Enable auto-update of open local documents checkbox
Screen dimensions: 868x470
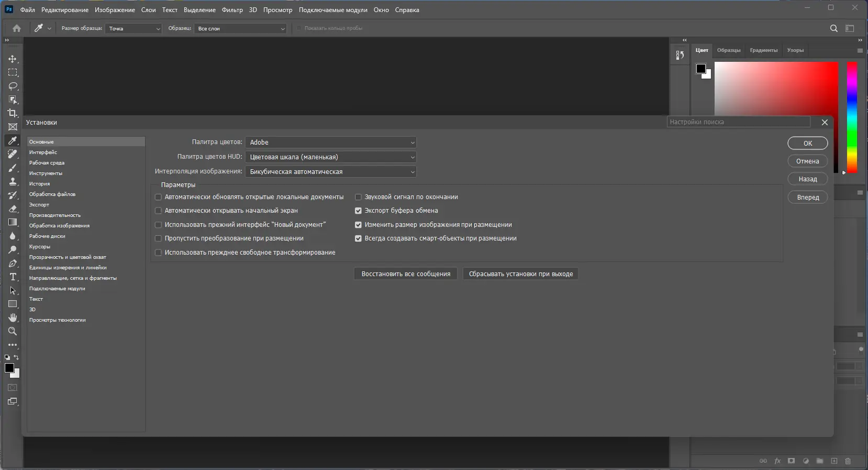point(158,197)
